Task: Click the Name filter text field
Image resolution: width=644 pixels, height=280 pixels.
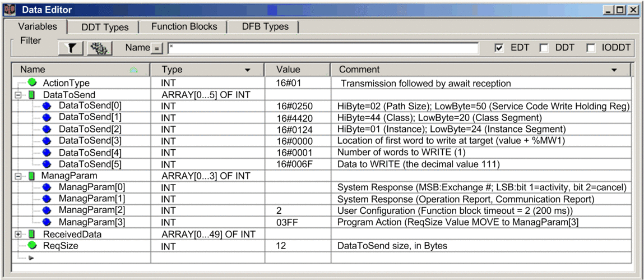Action: 322,48
